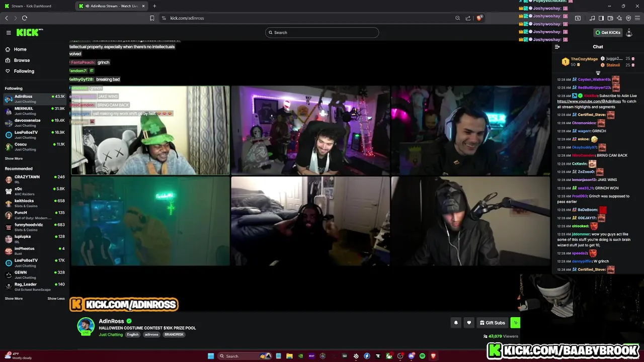644x362 pixels.
Task: Expand following list with Show More
Action: (14, 158)
